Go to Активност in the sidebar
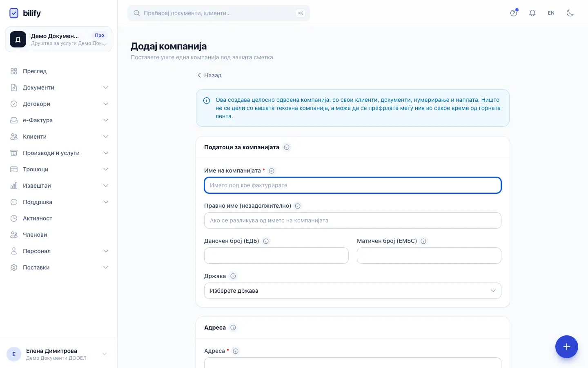The width and height of the screenshot is (588, 368). tap(58, 218)
